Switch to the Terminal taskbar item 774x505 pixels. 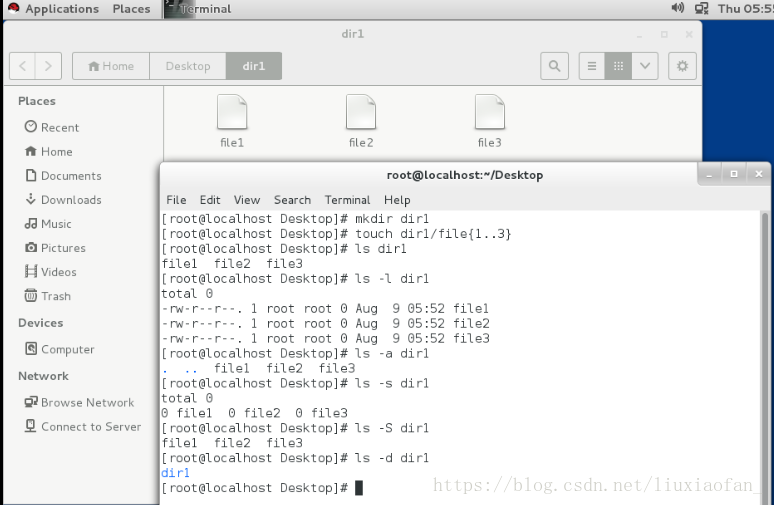(x=198, y=9)
